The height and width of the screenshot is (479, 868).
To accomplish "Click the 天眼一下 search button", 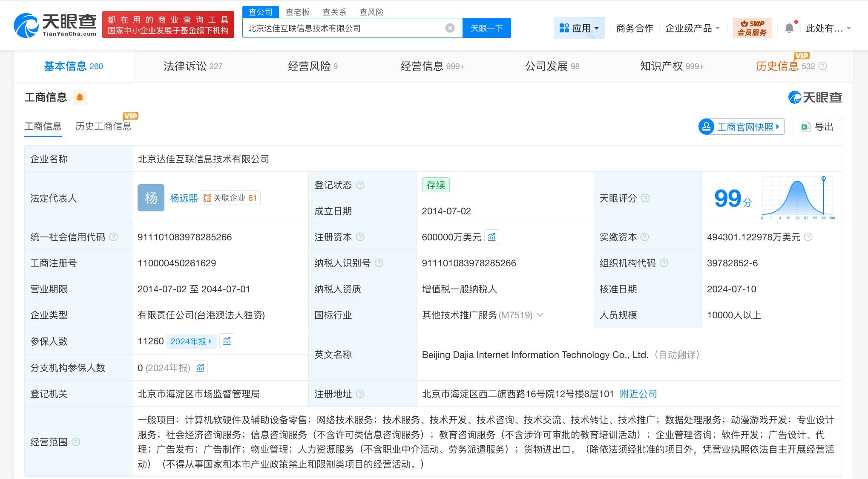I will pos(487,28).
